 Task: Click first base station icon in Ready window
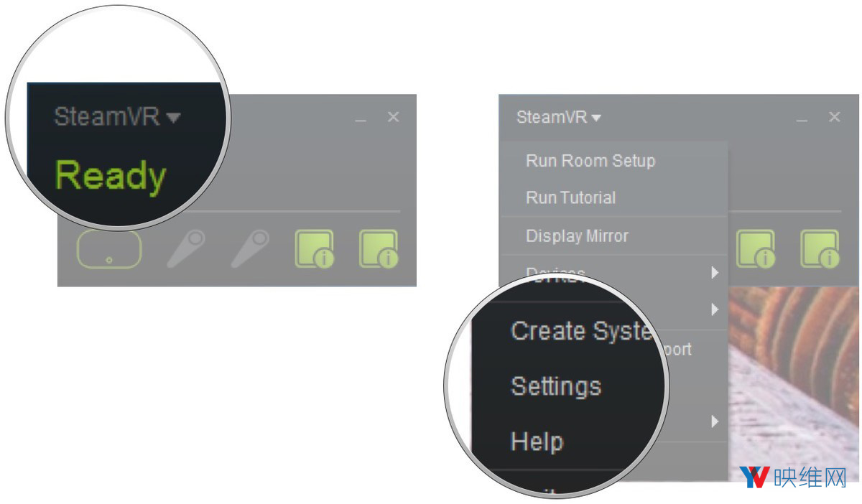(x=314, y=248)
